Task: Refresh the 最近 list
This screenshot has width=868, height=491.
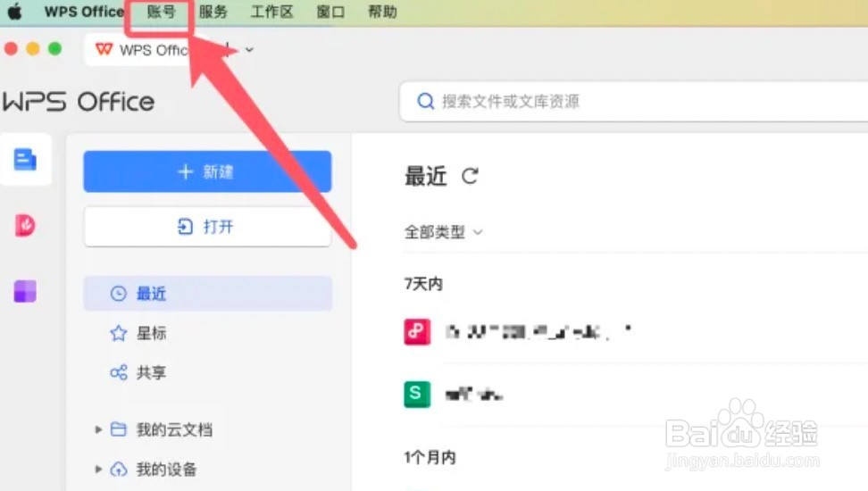Action: pos(470,176)
